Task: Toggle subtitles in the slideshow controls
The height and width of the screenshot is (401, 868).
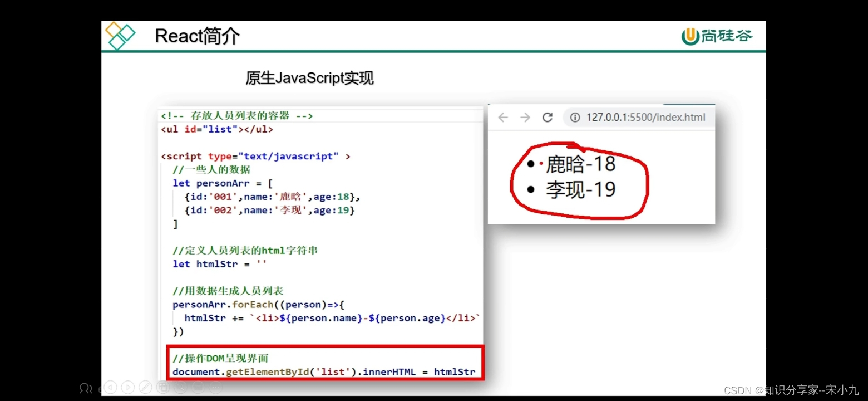Action: coord(198,387)
